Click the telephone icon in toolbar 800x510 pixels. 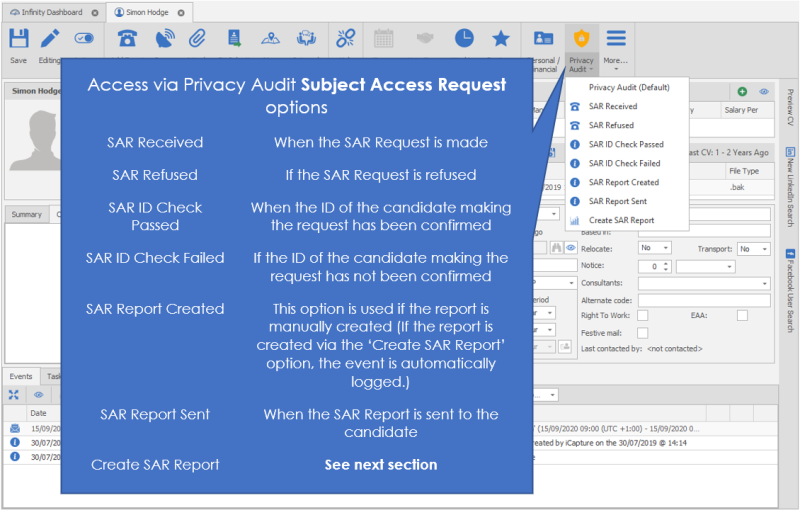click(127, 39)
